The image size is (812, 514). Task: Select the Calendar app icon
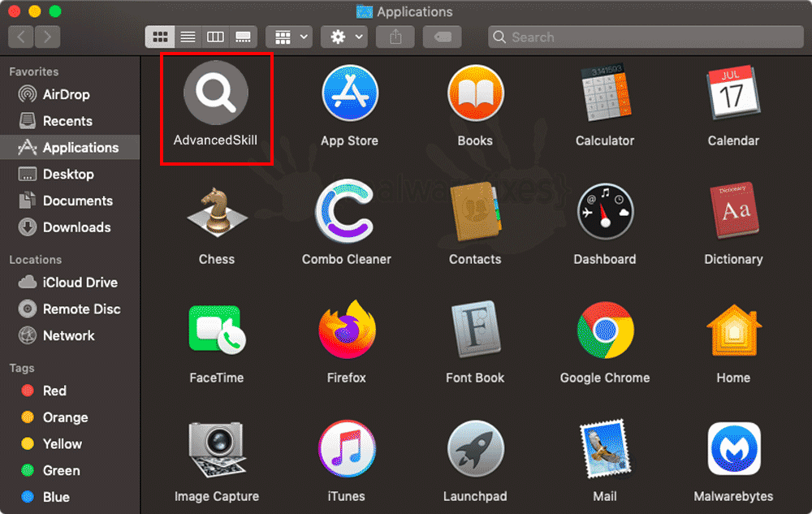732,93
